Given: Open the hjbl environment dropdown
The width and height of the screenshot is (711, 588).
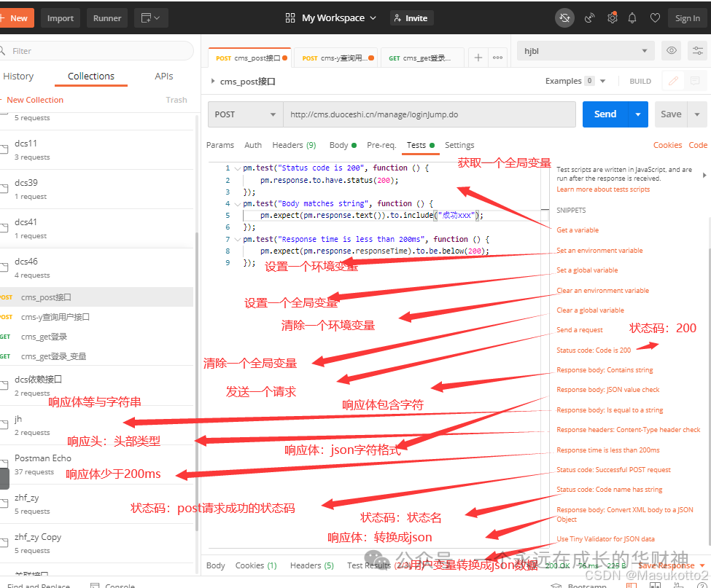Looking at the screenshot, I should tap(586, 51).
